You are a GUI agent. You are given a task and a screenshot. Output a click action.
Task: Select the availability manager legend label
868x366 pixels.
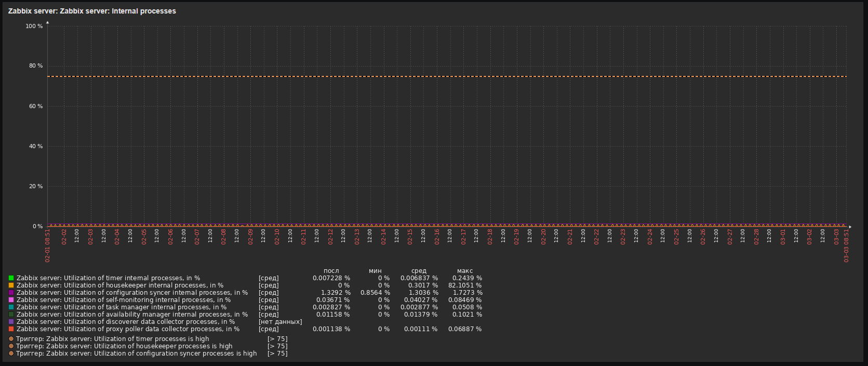point(132,315)
